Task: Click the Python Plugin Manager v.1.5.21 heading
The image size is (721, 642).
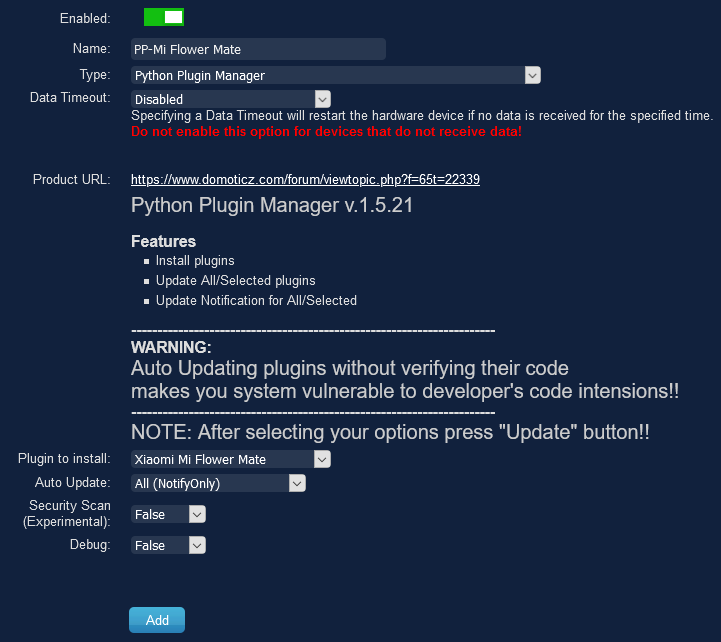Action: point(272,207)
